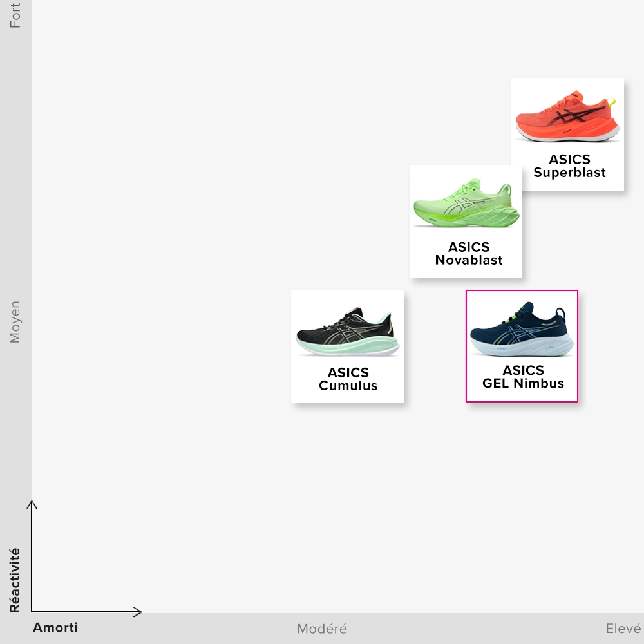This screenshot has height=644, width=644.
Task: Click the 'Elevé' horizontal axis label
Action: pos(623,629)
